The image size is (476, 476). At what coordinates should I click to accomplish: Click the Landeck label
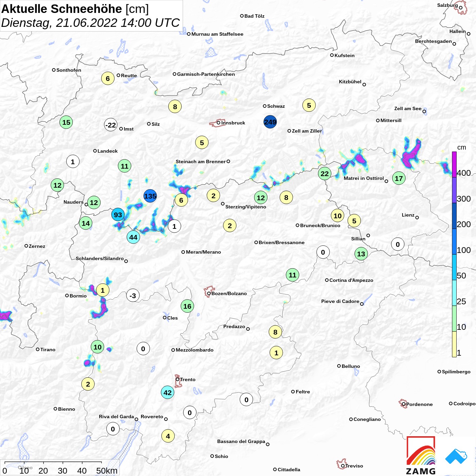[x=107, y=151]
